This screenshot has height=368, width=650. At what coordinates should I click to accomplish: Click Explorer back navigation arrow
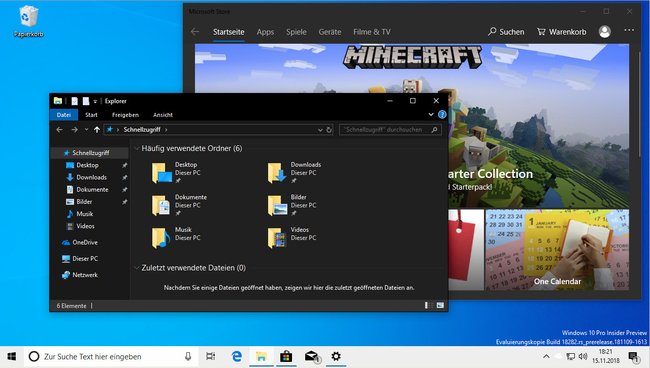pos(59,130)
